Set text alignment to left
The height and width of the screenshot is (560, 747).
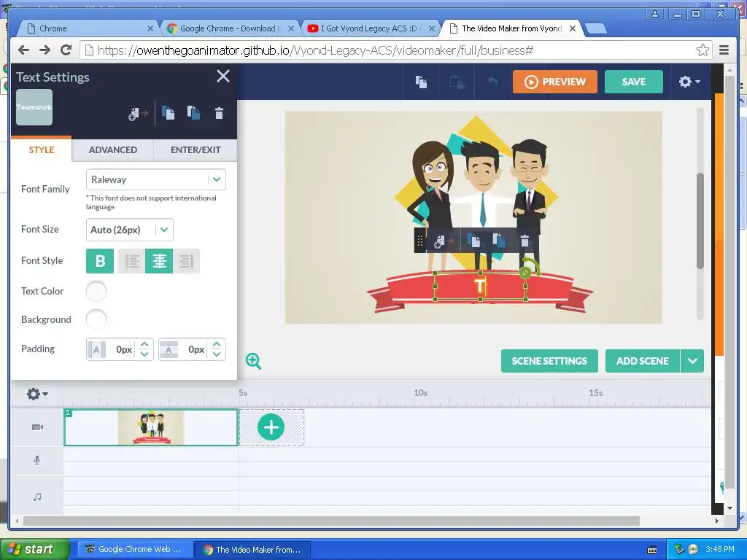point(132,261)
